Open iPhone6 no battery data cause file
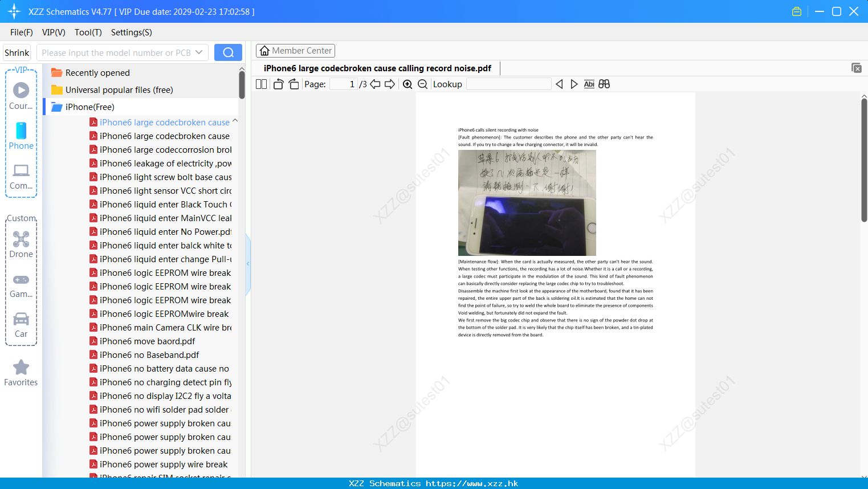The height and width of the screenshot is (489, 868). coord(160,369)
